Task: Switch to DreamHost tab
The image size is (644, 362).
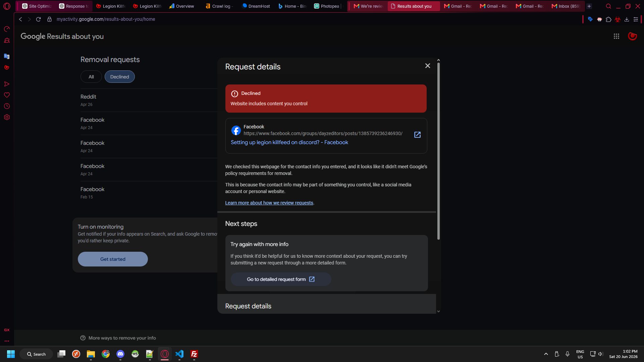Action: [x=256, y=6]
